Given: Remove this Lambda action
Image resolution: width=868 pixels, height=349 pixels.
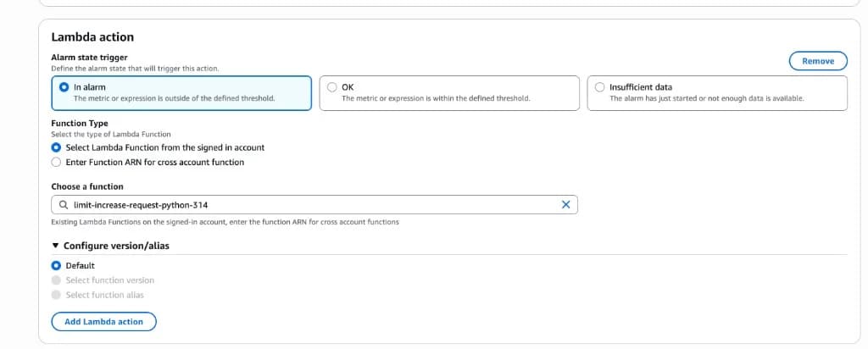Looking at the screenshot, I should point(818,61).
